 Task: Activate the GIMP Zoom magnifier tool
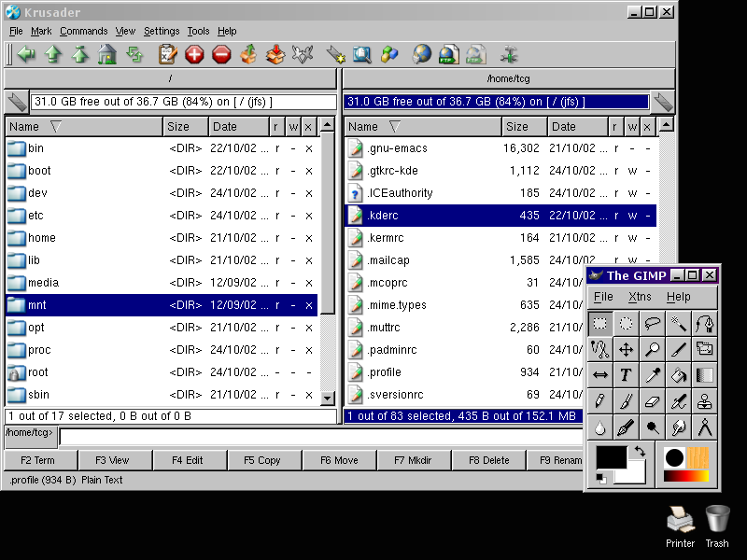653,350
